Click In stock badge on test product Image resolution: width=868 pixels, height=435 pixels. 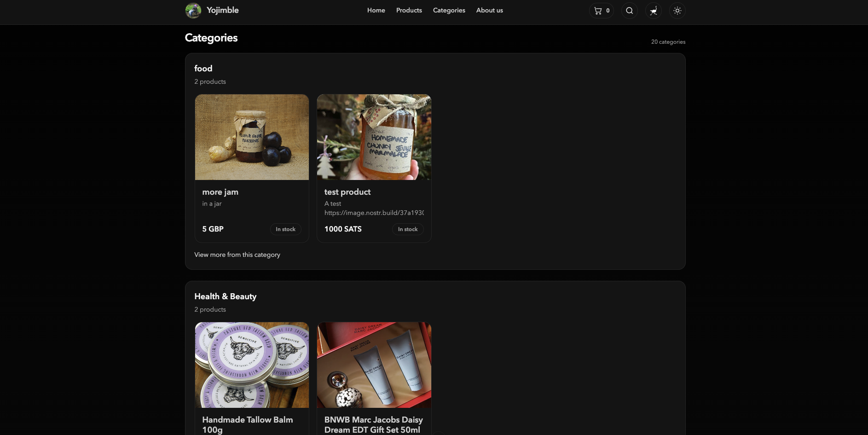click(408, 229)
